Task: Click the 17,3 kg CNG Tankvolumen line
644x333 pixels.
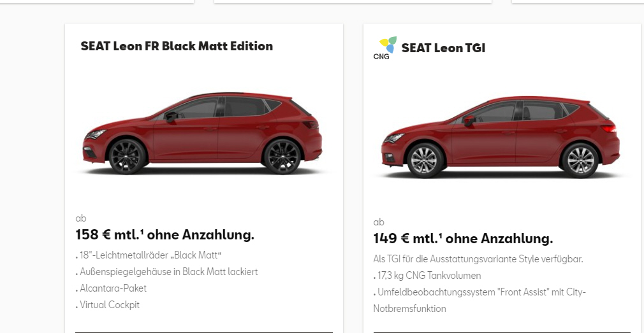Action: 427,276
